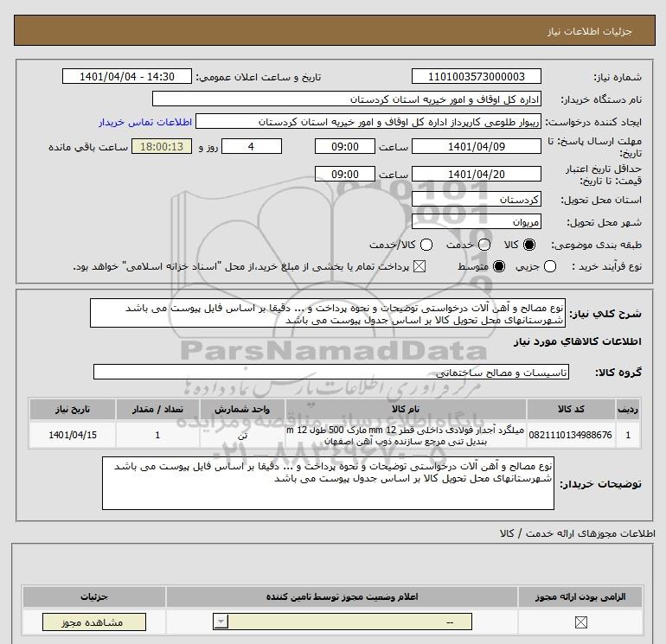The width and height of the screenshot is (666, 644).
Task: Click the میلگرد آجدار product name cell
Action: tap(406, 436)
